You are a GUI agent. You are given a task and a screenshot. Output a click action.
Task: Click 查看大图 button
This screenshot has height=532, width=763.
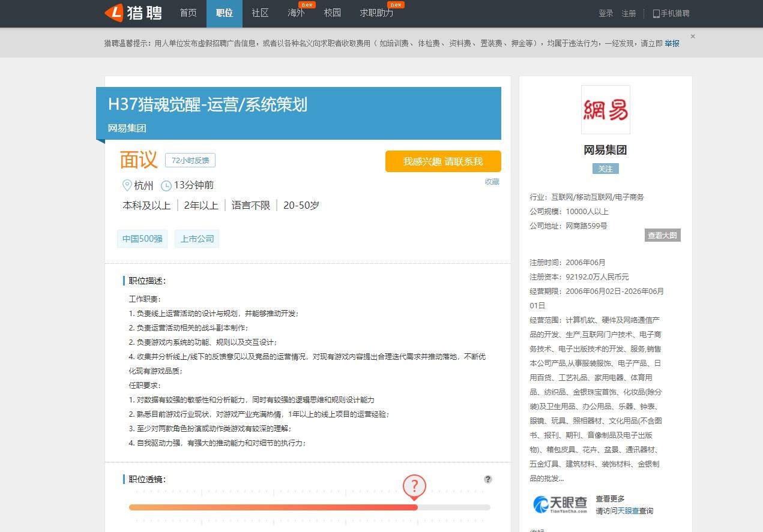pyautogui.click(x=662, y=235)
